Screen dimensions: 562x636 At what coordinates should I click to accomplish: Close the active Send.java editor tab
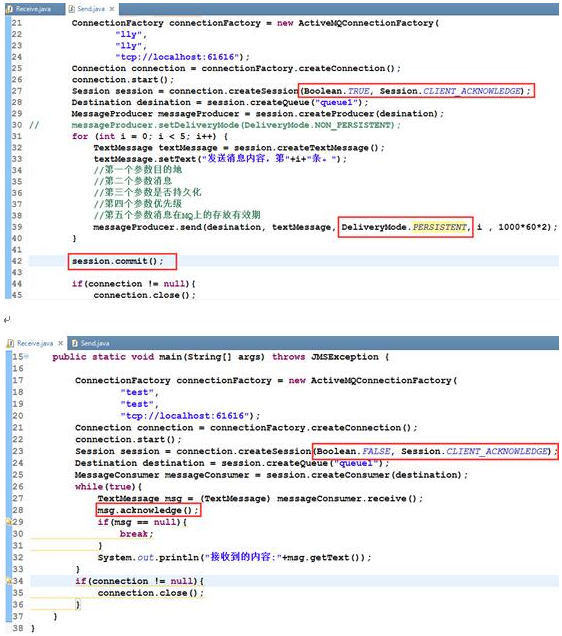click(112, 9)
